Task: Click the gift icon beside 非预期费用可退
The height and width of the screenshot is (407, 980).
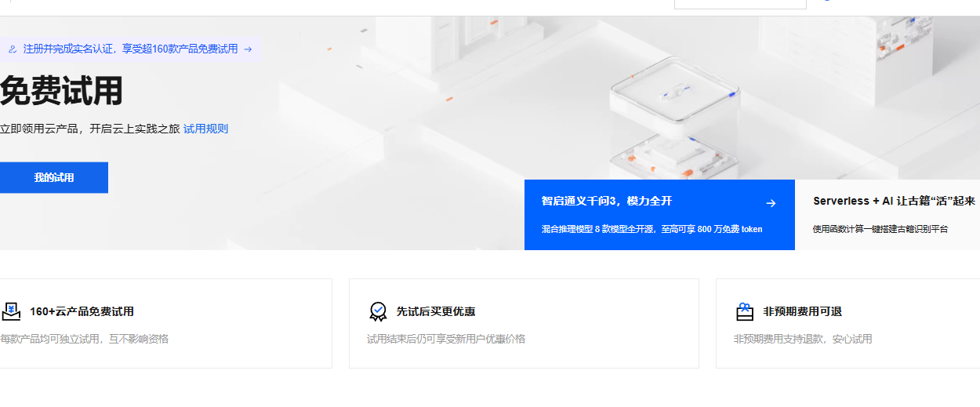Action: pyautogui.click(x=745, y=311)
